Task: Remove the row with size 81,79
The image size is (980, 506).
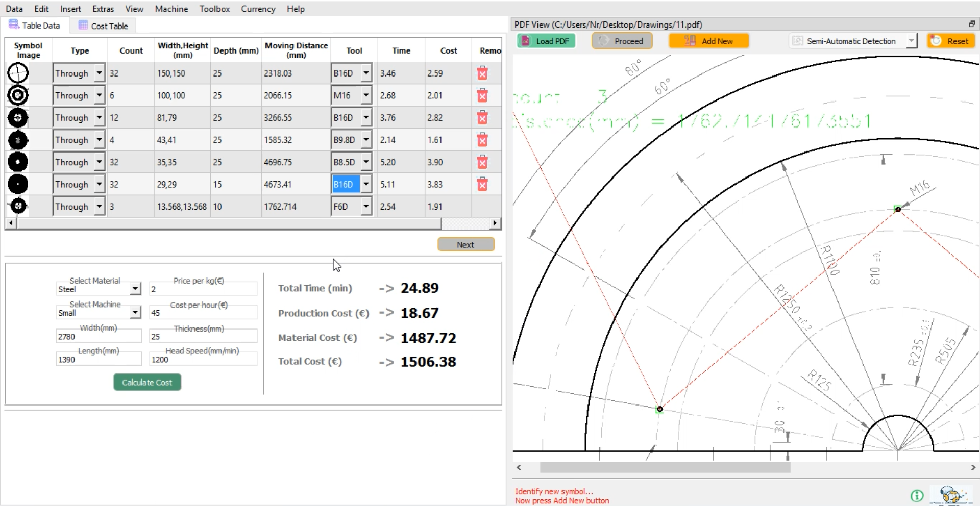Action: point(482,118)
